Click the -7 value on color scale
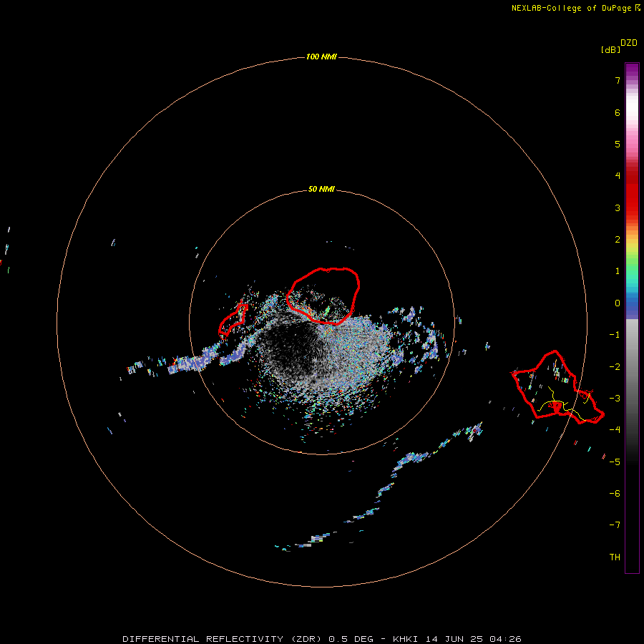The height and width of the screenshot is (644, 644). pyautogui.click(x=615, y=525)
